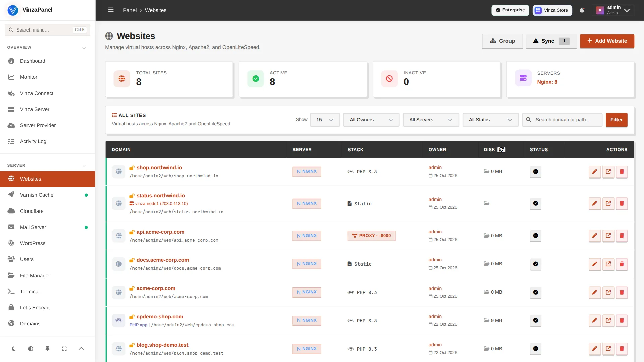Open the Vinza Store link
Image resolution: width=644 pixels, height=362 pixels.
[x=552, y=10]
